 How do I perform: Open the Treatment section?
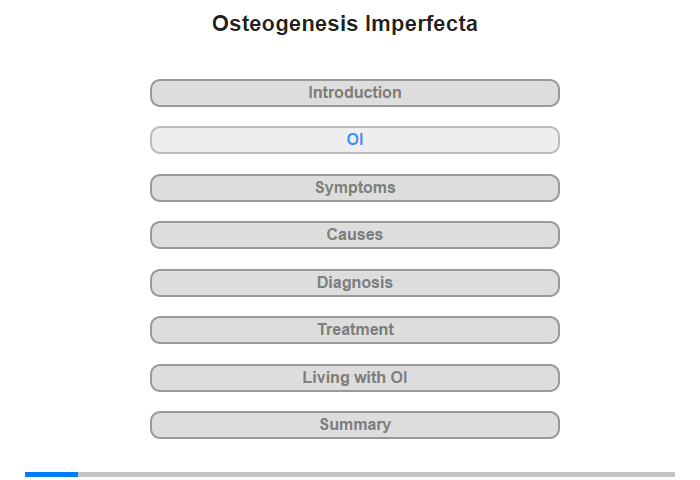click(x=354, y=330)
